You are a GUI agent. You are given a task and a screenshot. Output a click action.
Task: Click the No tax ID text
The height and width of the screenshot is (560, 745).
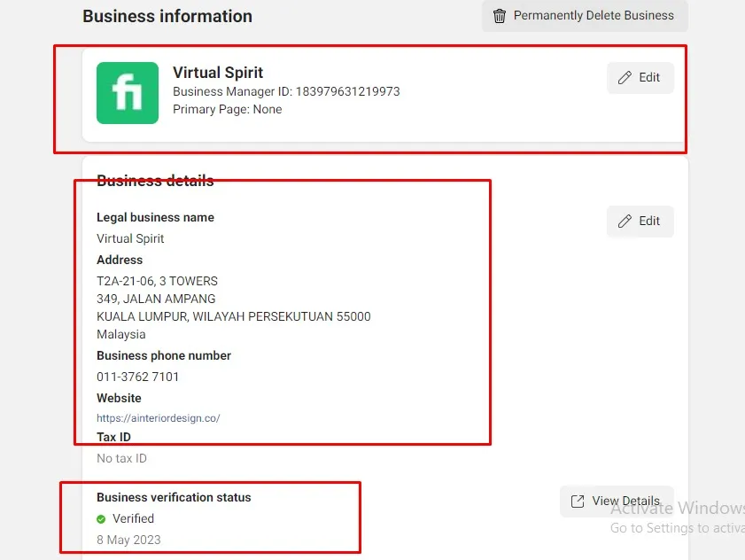pyautogui.click(x=121, y=458)
